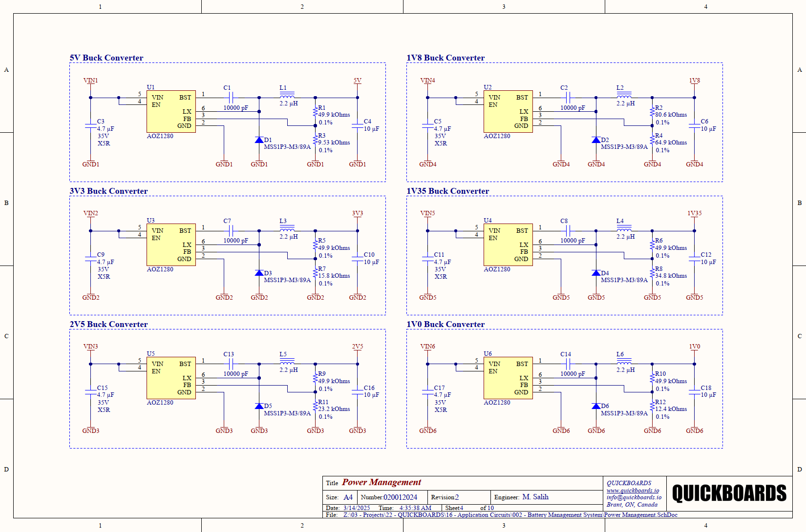The width and height of the screenshot is (806, 532).
Task: Select the U1 AOZ1280 IC symbol
Action: [171, 111]
